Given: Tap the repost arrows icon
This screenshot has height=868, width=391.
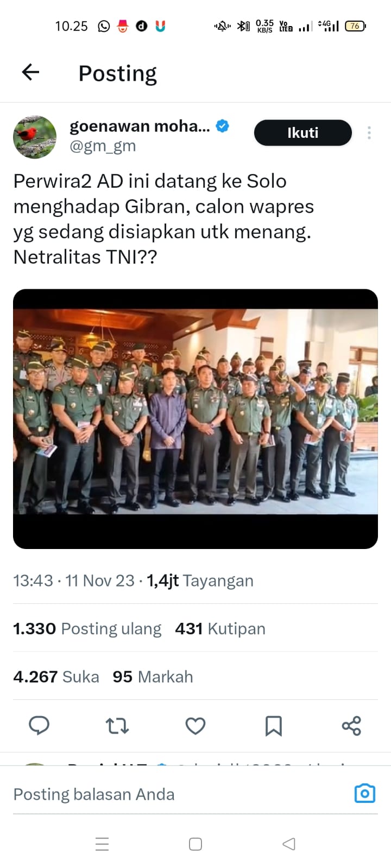Looking at the screenshot, I should pyautogui.click(x=117, y=725).
